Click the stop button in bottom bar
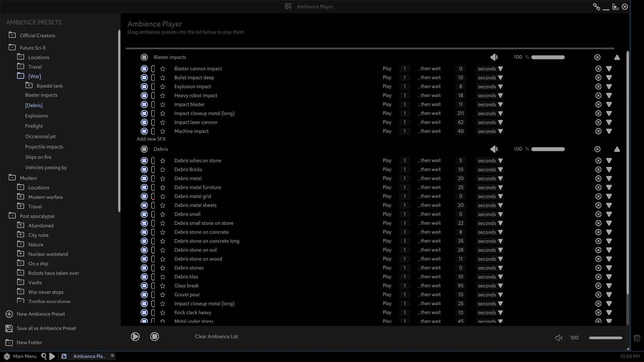 point(155,337)
